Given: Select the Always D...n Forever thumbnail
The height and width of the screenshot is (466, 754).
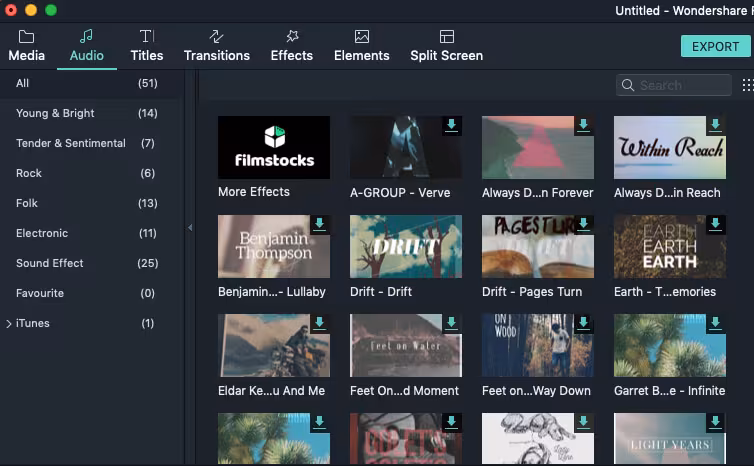Looking at the screenshot, I should [538, 147].
